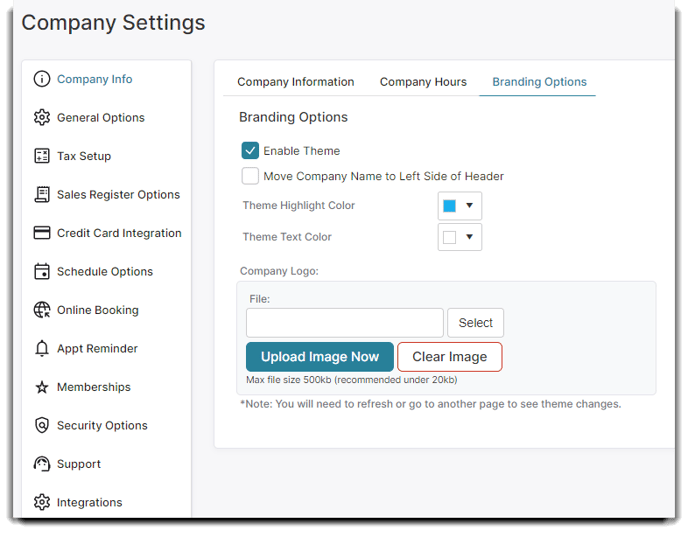This screenshot has width=688, height=544.
Task: Click the Integrations gear icon
Action: point(42,502)
